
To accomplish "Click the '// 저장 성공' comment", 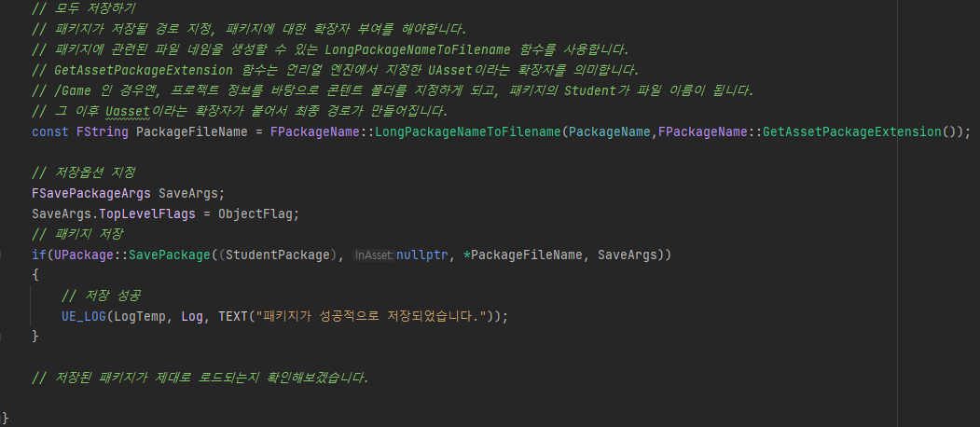I will (103, 296).
